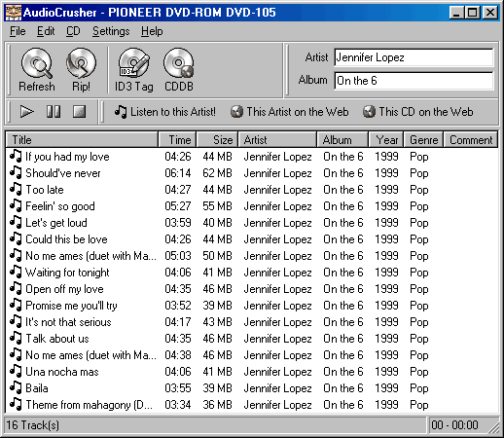This screenshot has width=504, height=438.
Task: Select the track title Promise me you'll try
Action: point(71,306)
